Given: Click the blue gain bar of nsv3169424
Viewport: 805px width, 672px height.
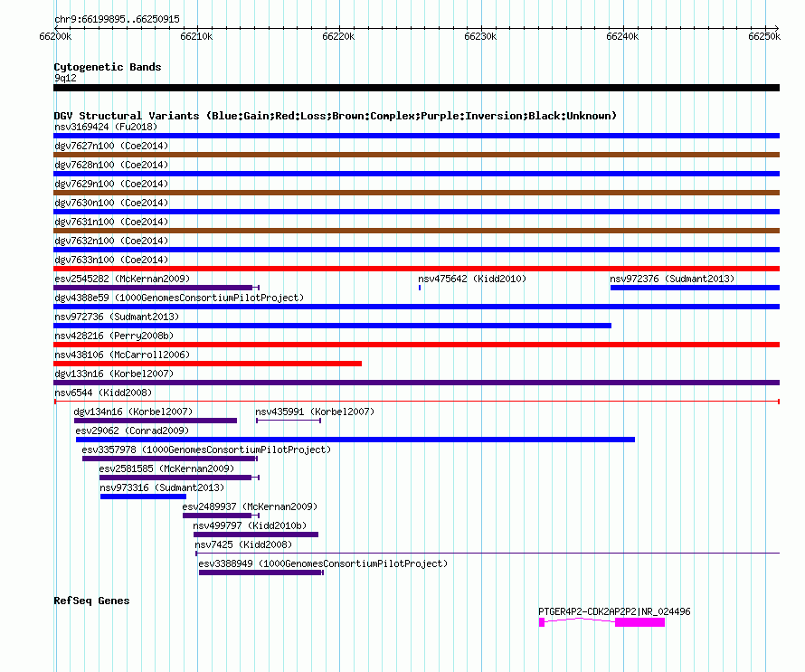Looking at the screenshot, I should point(416,136).
